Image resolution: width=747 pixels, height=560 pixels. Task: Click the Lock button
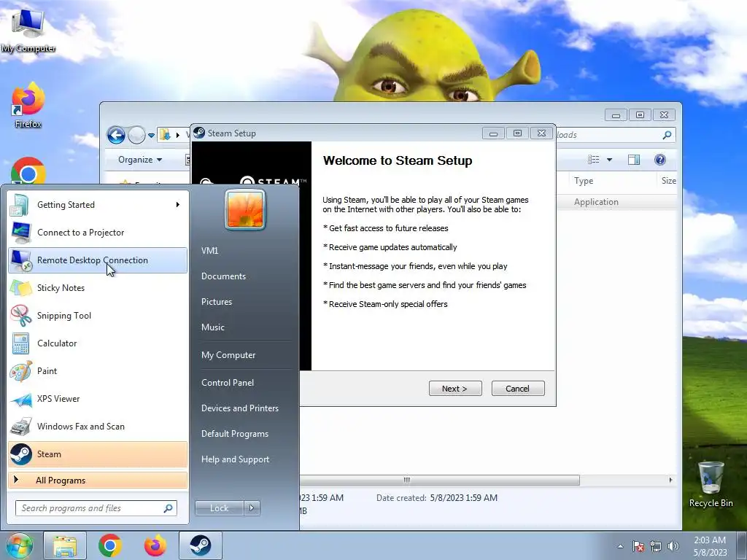coord(219,508)
